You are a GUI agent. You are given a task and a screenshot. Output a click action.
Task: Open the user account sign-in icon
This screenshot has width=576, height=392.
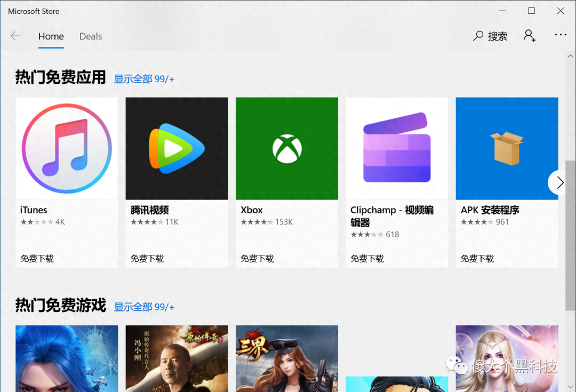529,36
